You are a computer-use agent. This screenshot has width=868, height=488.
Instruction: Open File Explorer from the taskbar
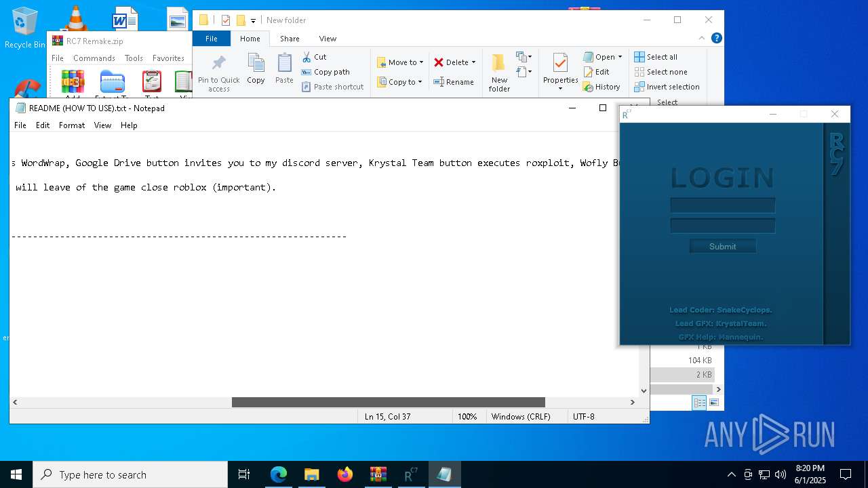click(x=312, y=474)
